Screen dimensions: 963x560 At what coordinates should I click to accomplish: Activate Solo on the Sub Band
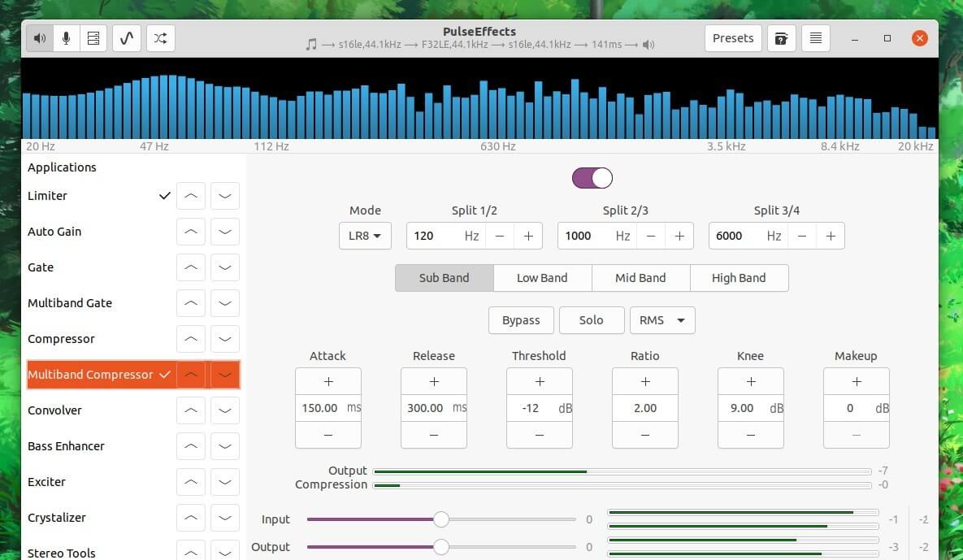tap(592, 319)
